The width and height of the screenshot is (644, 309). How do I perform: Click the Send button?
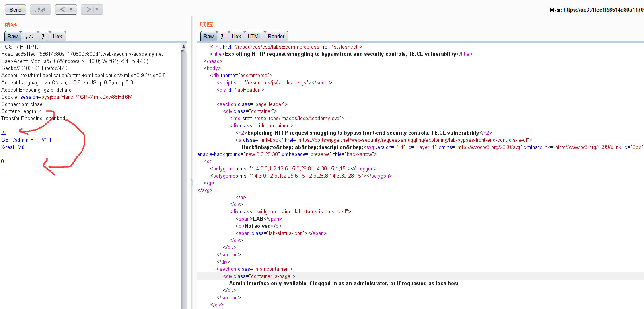16,10
